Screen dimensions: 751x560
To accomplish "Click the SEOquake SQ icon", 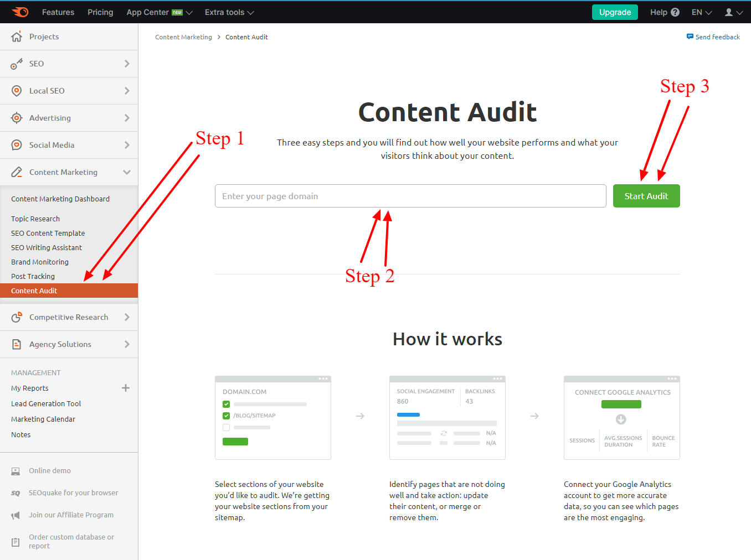I will [16, 493].
